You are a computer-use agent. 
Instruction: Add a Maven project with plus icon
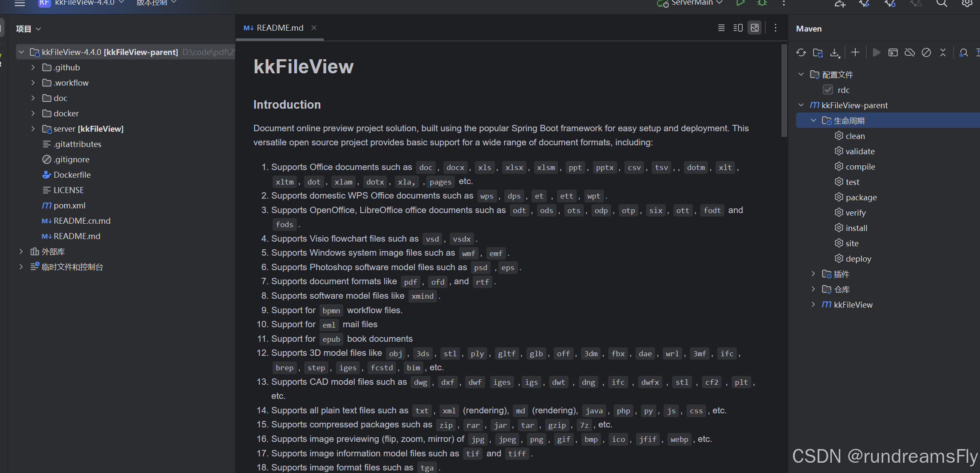[x=855, y=52]
